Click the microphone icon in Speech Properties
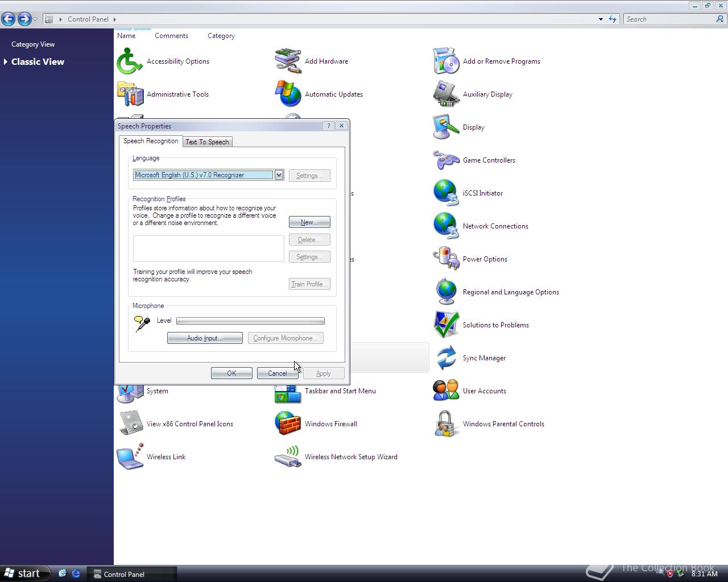 (x=142, y=323)
